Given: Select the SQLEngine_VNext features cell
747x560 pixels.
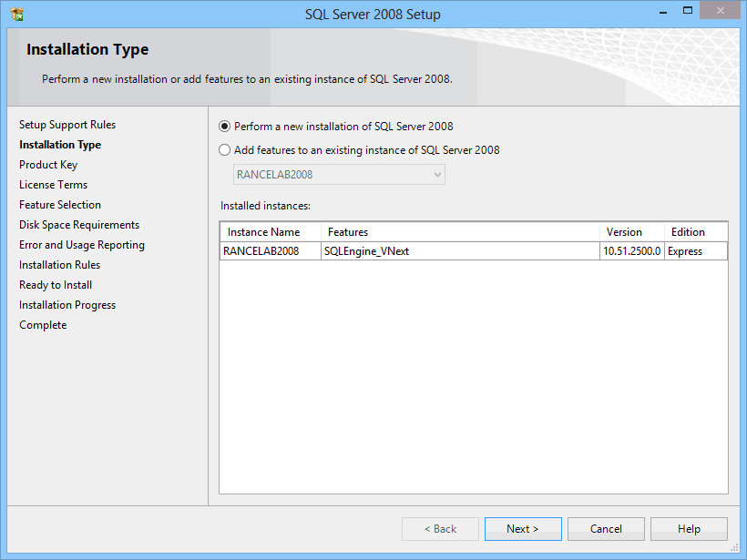Looking at the screenshot, I should click(x=460, y=251).
